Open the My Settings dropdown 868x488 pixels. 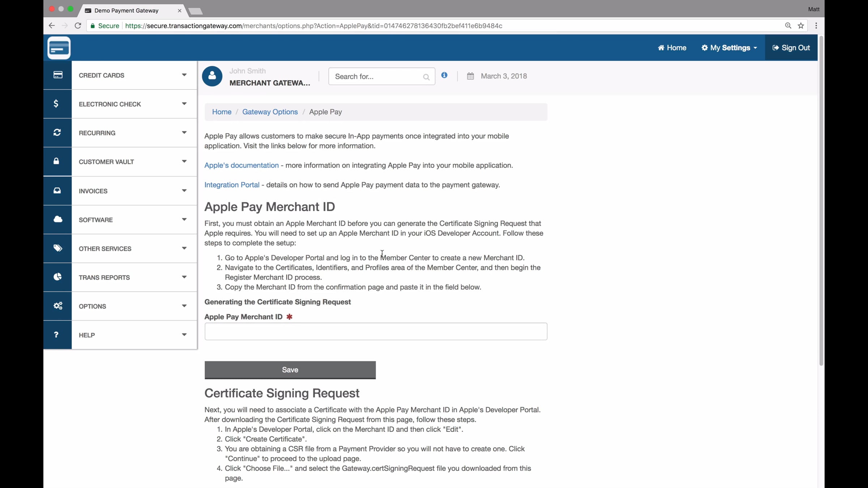pyautogui.click(x=729, y=48)
